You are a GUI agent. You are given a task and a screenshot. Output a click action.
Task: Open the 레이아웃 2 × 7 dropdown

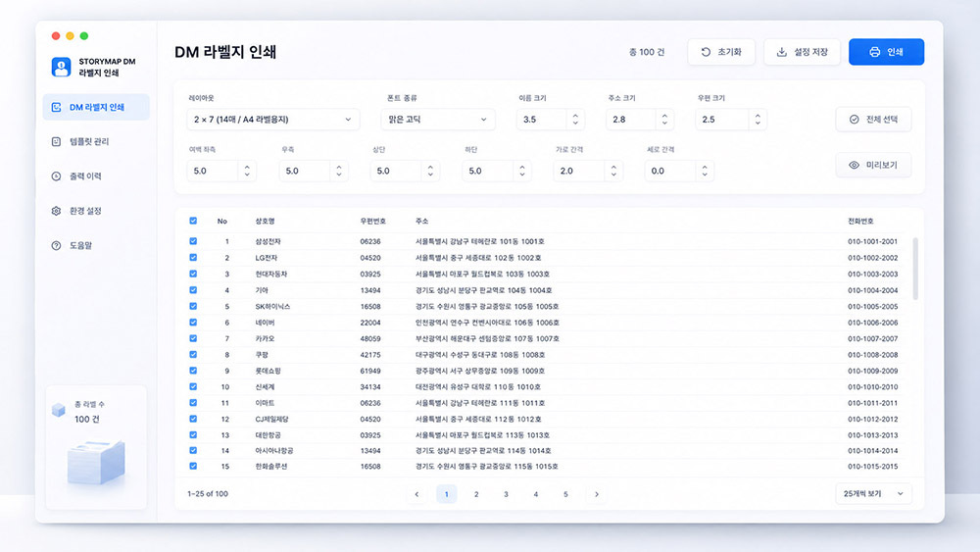[x=273, y=120]
